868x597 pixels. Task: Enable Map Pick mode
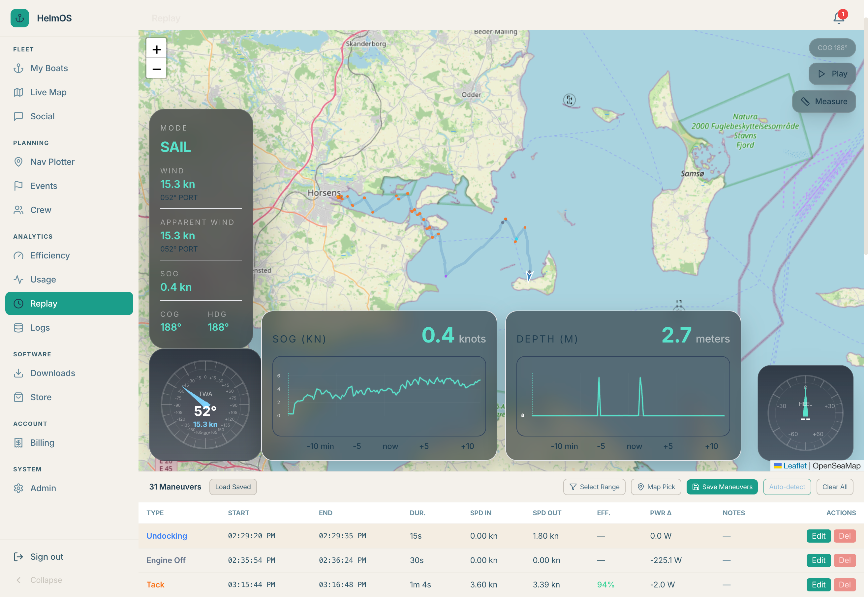click(x=656, y=487)
